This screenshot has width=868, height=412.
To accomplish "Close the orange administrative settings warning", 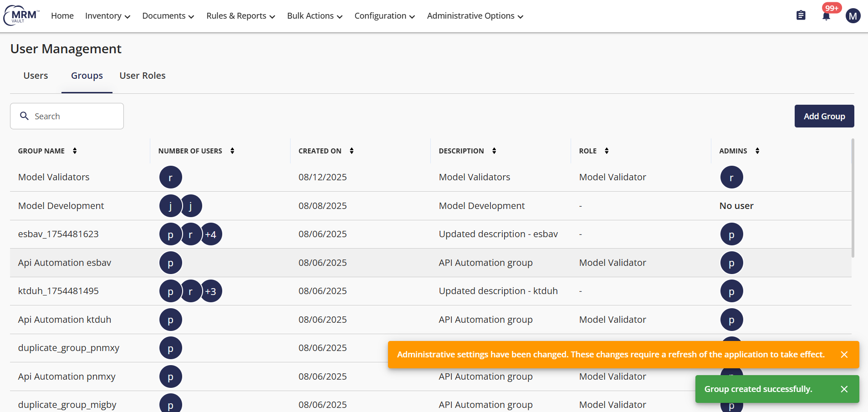I will [x=844, y=355].
